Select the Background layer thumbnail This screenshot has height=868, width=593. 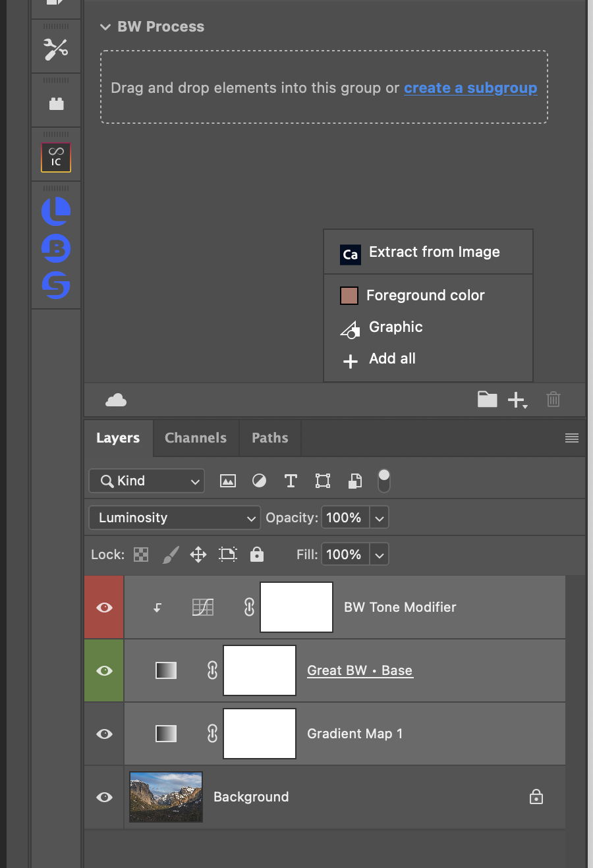(x=166, y=797)
